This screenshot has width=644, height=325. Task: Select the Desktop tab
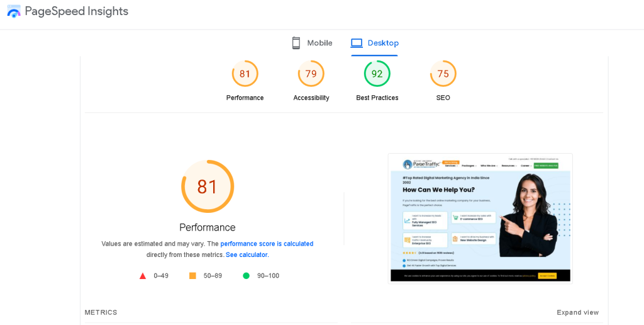(374, 43)
